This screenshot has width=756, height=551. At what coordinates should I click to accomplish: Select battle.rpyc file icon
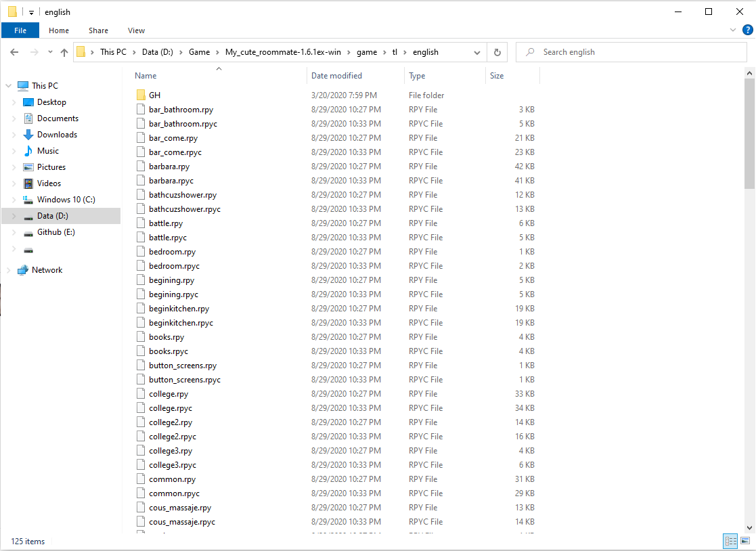pyautogui.click(x=141, y=237)
